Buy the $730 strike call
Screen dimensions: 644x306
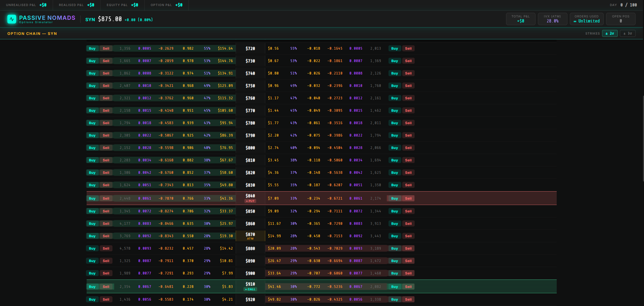tap(92, 61)
